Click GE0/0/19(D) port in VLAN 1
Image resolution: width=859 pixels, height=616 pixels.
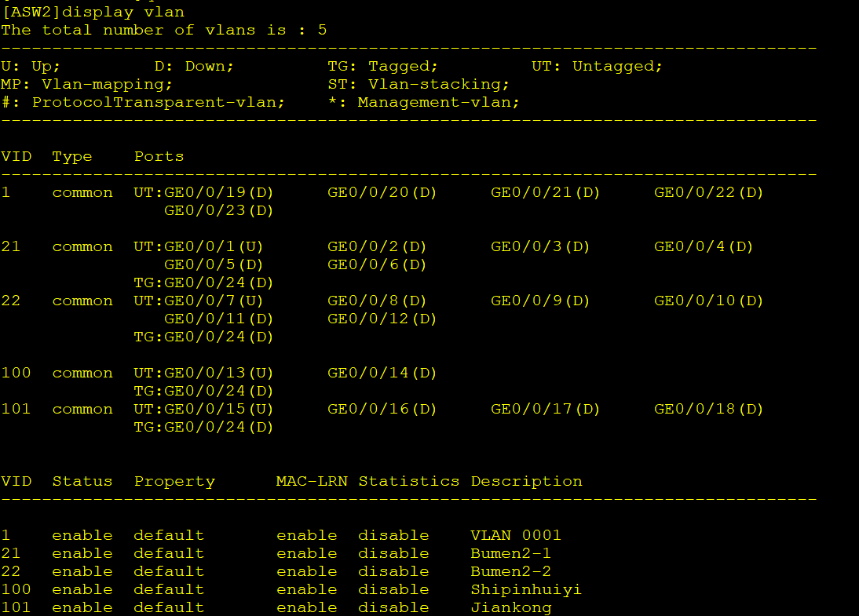click(218, 193)
